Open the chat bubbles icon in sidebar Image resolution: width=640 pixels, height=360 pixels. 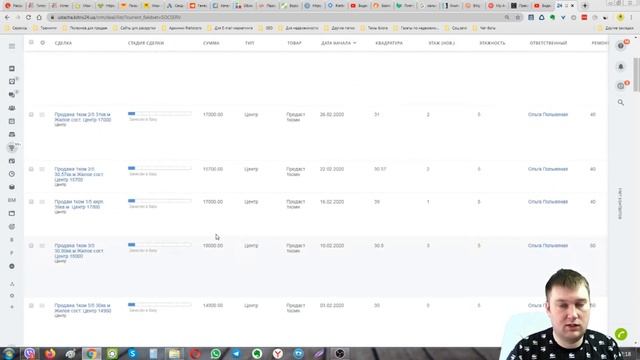click(x=12, y=95)
